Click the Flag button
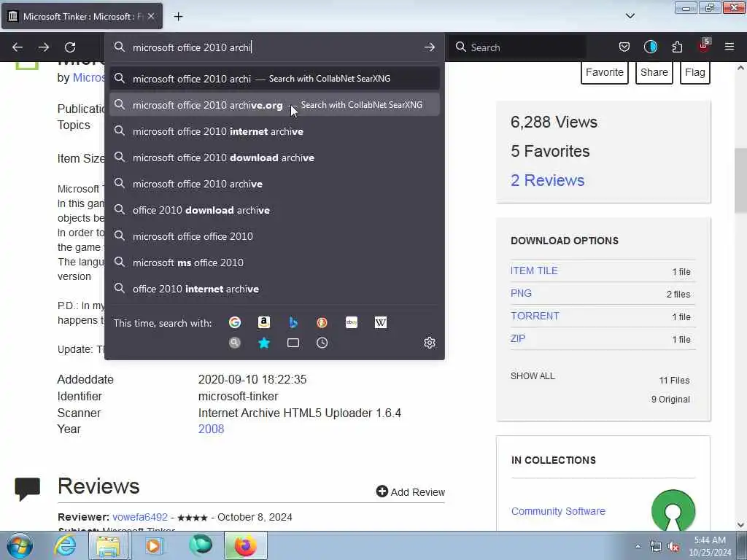The height and width of the screenshot is (560, 747). [x=695, y=72]
